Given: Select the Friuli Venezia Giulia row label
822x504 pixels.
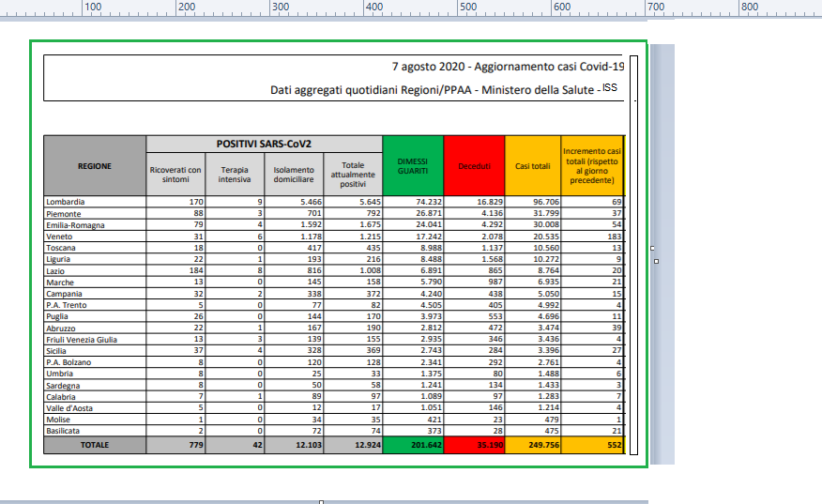Looking at the screenshot, I should point(82,340).
